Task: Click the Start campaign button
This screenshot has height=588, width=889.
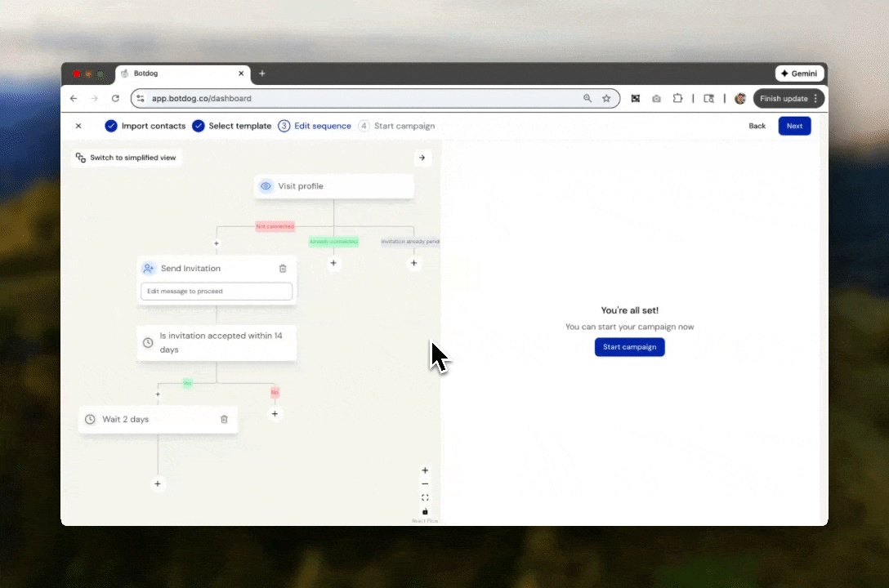Action: (629, 346)
